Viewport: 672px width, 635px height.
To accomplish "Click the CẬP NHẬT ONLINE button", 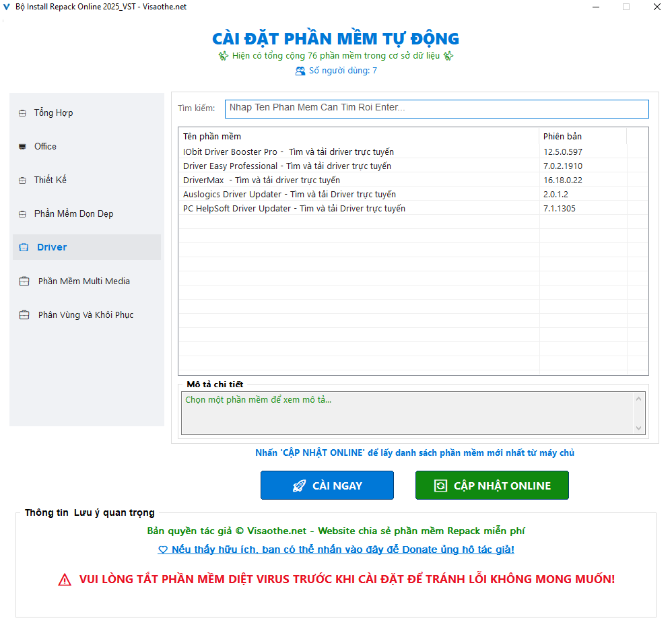I will pyautogui.click(x=492, y=486).
